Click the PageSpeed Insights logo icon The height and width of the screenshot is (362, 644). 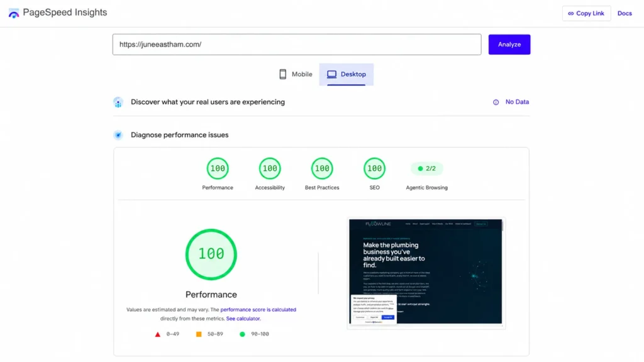[x=14, y=13]
